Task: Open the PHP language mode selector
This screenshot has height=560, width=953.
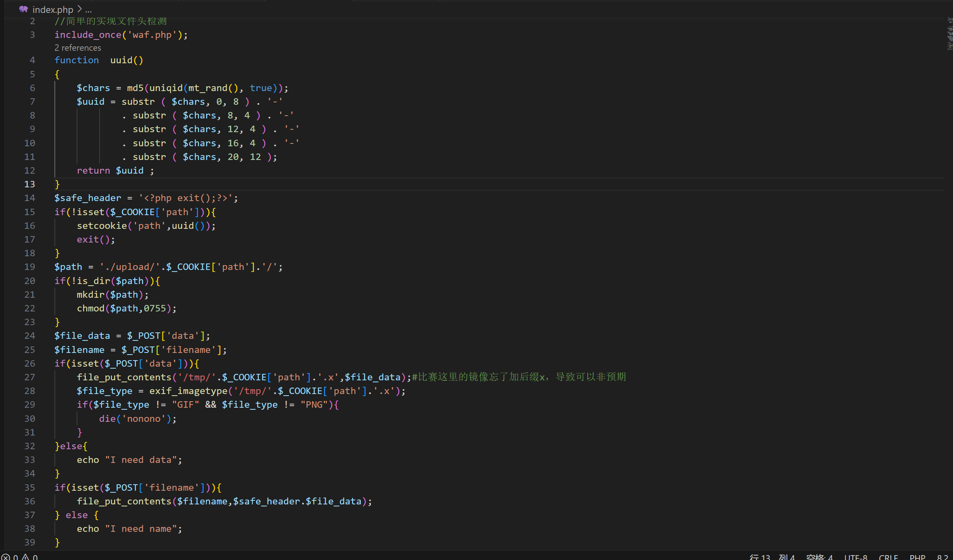Action: tap(918, 557)
